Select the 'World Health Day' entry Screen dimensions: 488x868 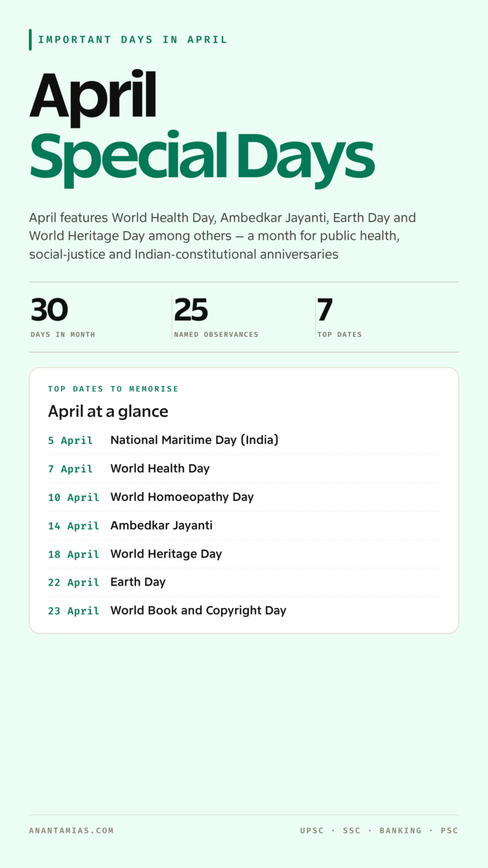pyautogui.click(x=160, y=468)
